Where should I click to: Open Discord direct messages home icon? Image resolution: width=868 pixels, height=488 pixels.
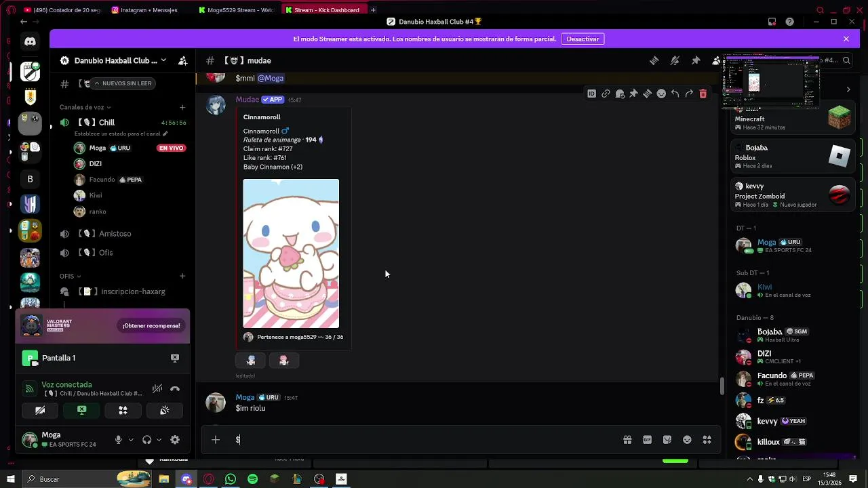coord(30,42)
